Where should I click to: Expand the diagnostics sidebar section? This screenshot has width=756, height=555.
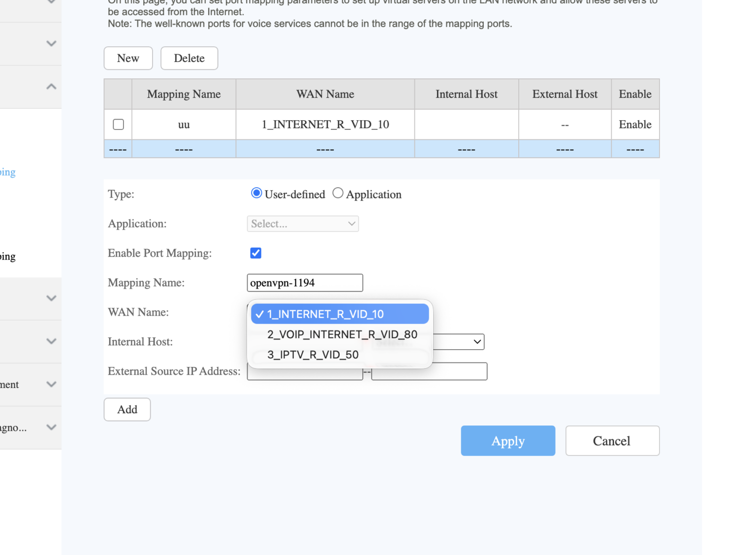click(x=51, y=427)
